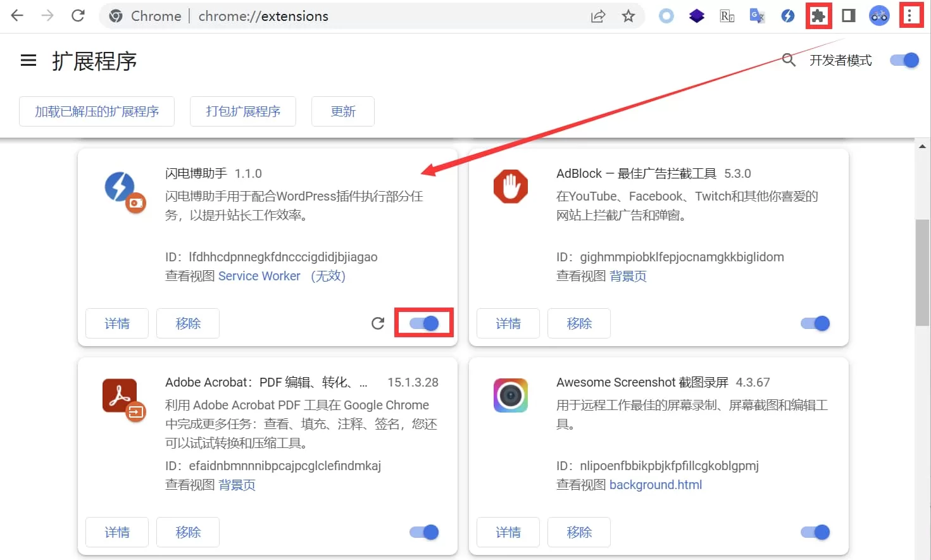Bookmark the page using the star icon
Image resolution: width=931 pixels, height=560 pixels.
(x=628, y=16)
